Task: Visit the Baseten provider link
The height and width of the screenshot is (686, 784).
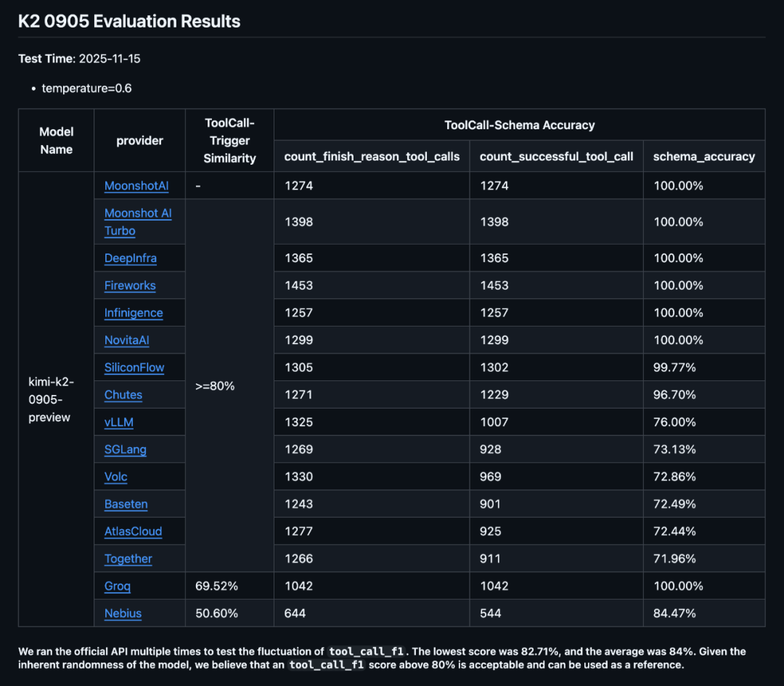Action: pos(126,505)
